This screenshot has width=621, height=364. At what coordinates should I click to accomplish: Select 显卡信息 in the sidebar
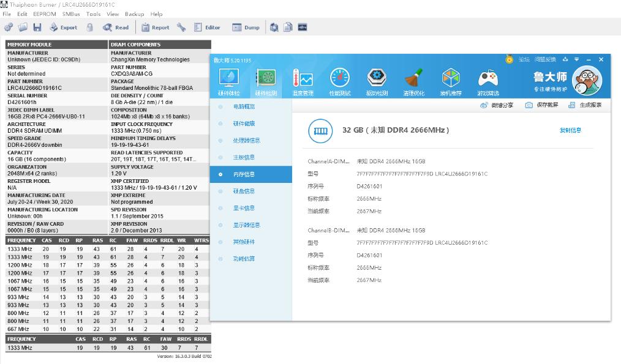[x=244, y=208]
